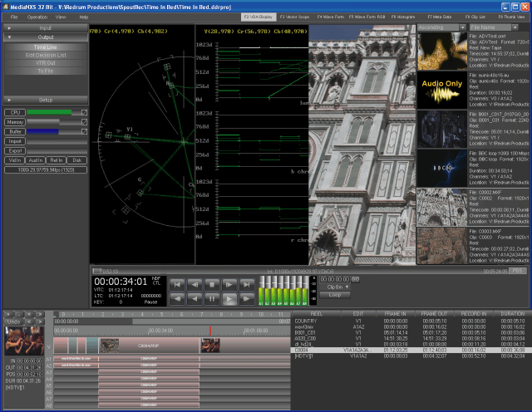Zoom out timeline with minus button
This screenshot has width=532, height=412.
pyautogui.click(x=19, y=314)
